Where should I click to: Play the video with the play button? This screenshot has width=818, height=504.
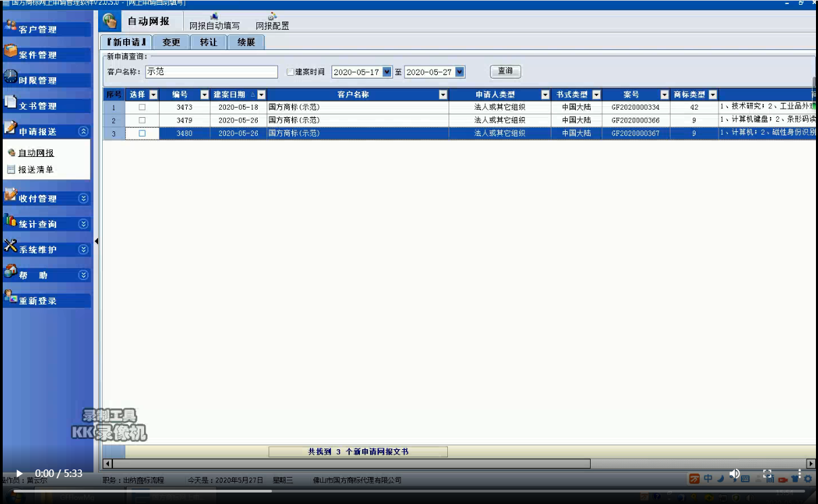click(19, 474)
